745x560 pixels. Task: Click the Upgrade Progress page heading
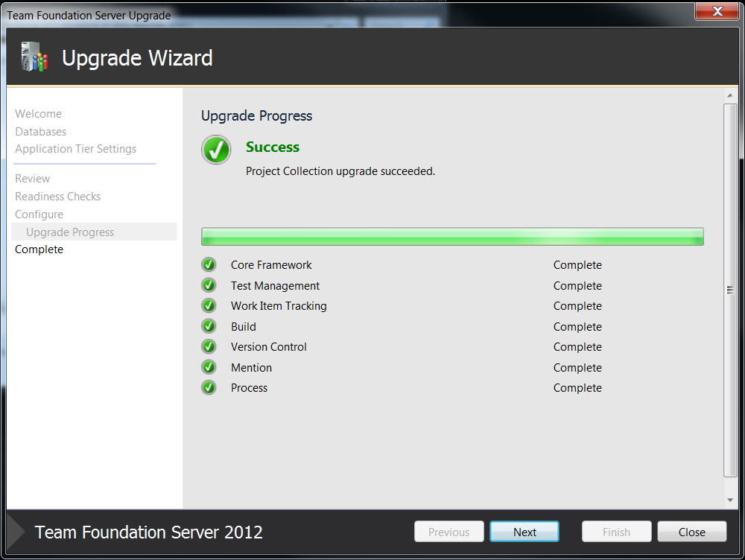coord(256,116)
